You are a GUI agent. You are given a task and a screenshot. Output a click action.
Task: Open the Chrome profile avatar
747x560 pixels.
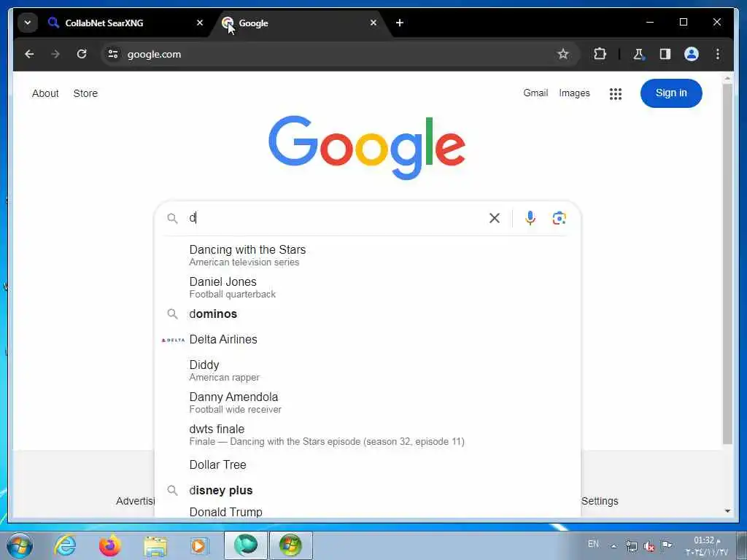coord(692,54)
